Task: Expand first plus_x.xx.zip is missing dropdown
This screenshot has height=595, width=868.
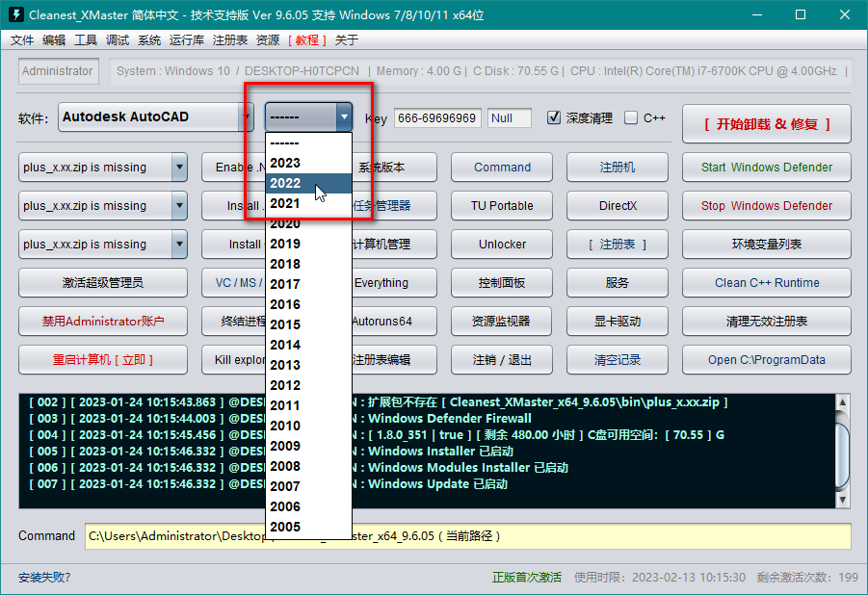Action: [x=179, y=168]
